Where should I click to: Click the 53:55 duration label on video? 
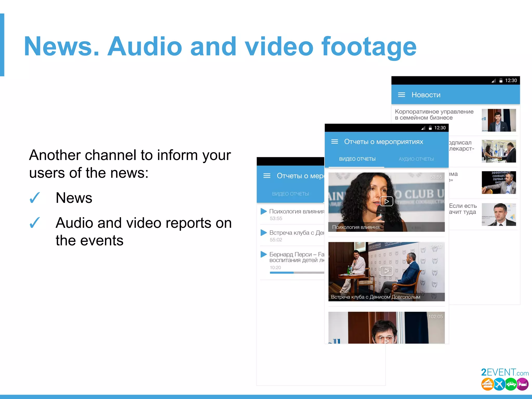click(x=436, y=177)
